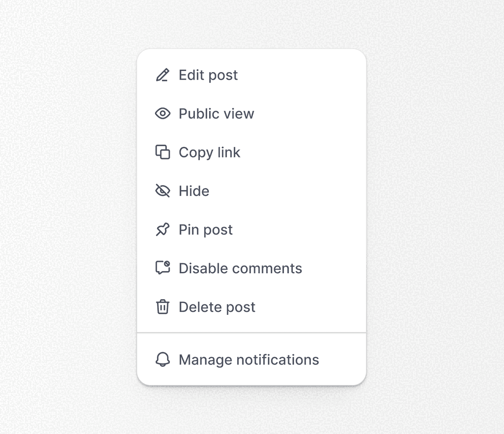Click the Public view label text
This screenshot has width=504, height=434.
[x=216, y=114]
